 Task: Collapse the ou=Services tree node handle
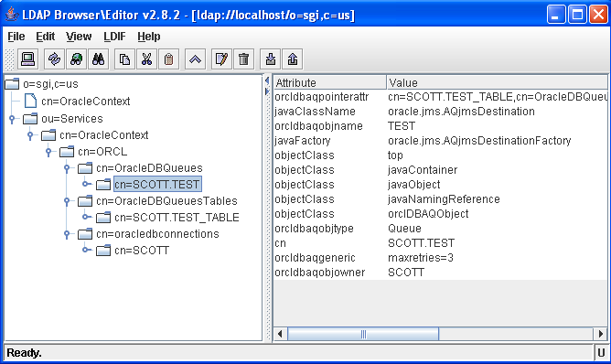coord(12,119)
